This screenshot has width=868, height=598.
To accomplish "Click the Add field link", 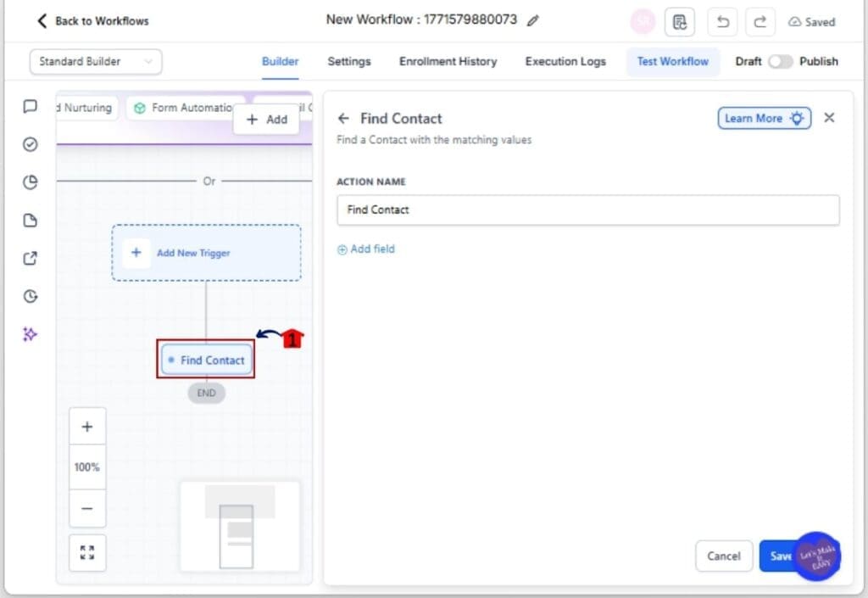I will [365, 249].
